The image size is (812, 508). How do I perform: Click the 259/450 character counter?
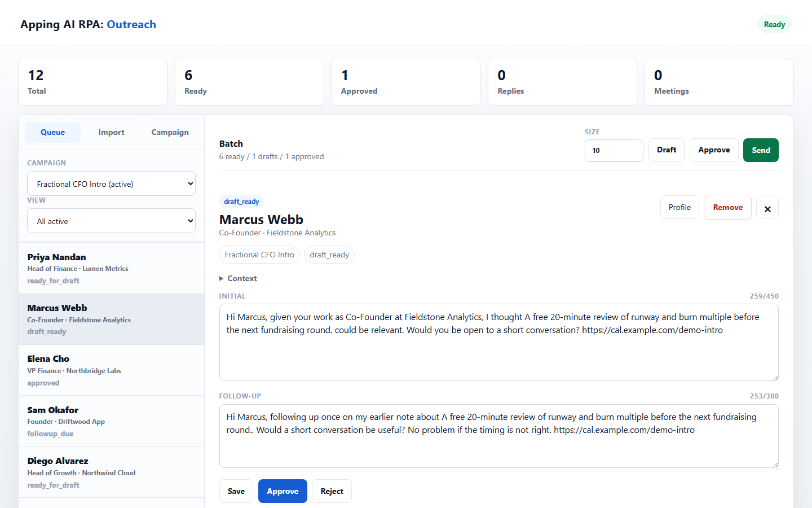(764, 296)
